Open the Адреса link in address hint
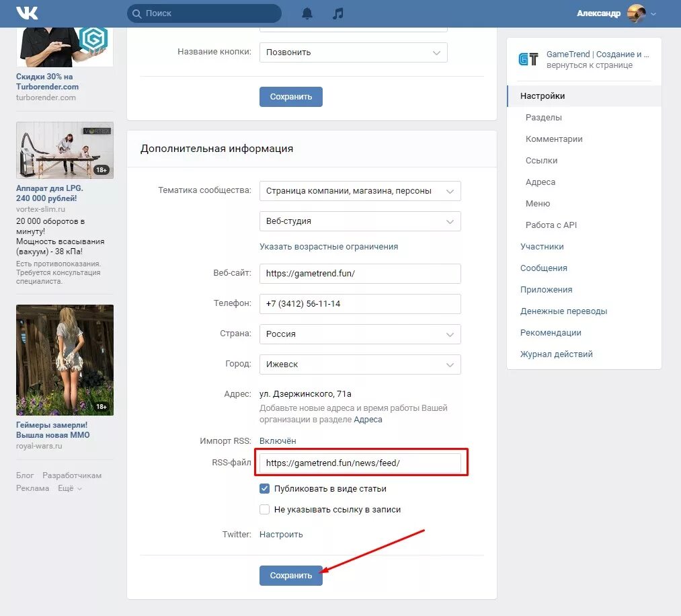This screenshot has width=681, height=616. [x=368, y=420]
